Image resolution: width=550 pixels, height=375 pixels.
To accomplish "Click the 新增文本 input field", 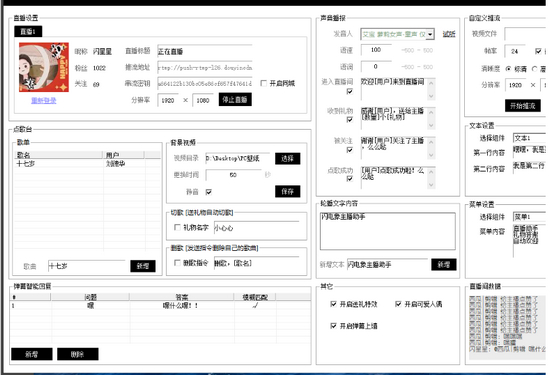I will click(x=388, y=264).
